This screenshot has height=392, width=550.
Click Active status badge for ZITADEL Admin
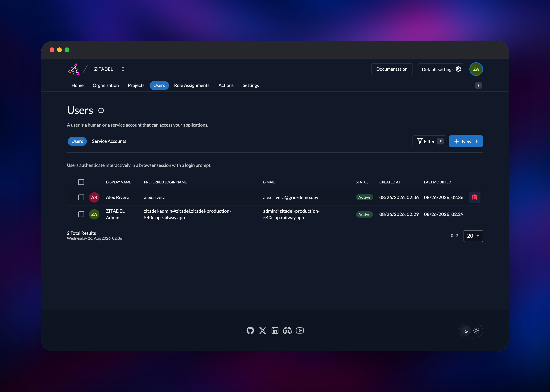click(364, 215)
